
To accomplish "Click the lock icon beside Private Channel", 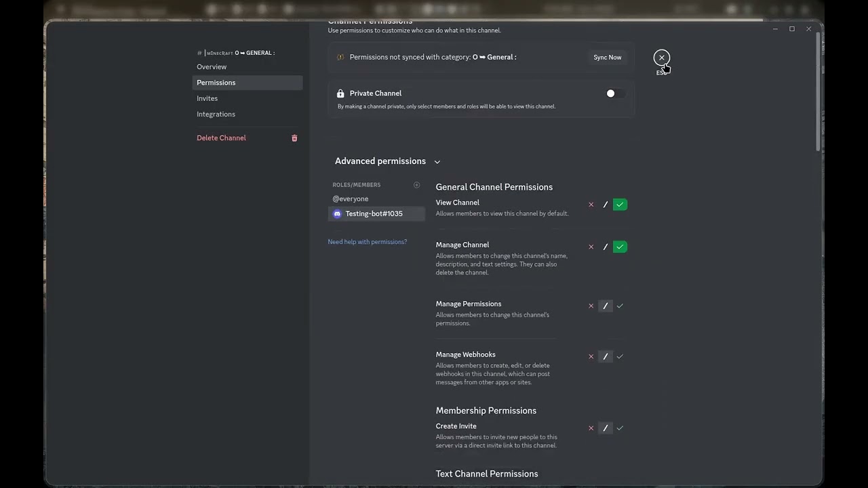I will [x=340, y=94].
